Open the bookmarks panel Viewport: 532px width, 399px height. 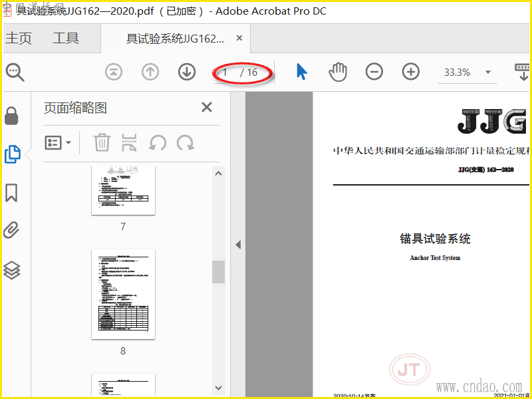11,193
